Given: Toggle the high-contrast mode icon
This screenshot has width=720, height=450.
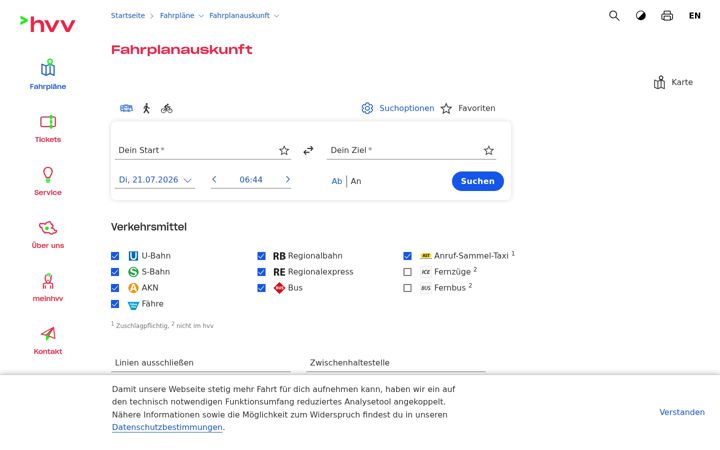Looking at the screenshot, I should click(641, 16).
